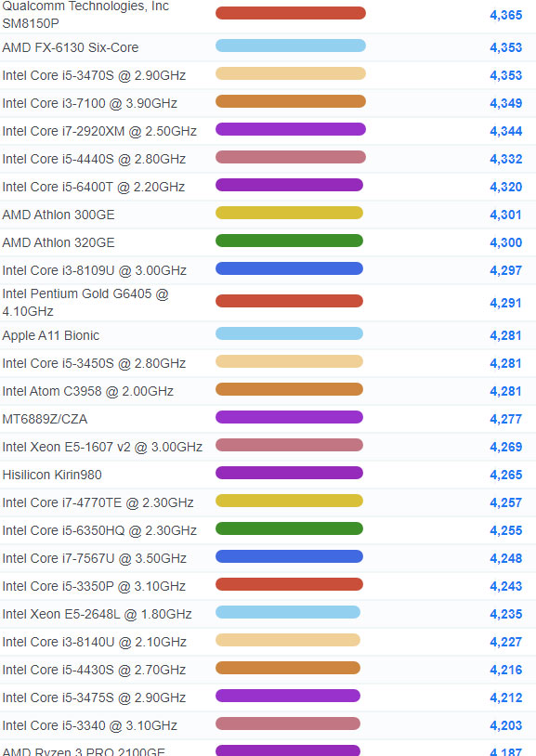Click score 4,216 value
Screen dimensions: 536x756
point(506,671)
